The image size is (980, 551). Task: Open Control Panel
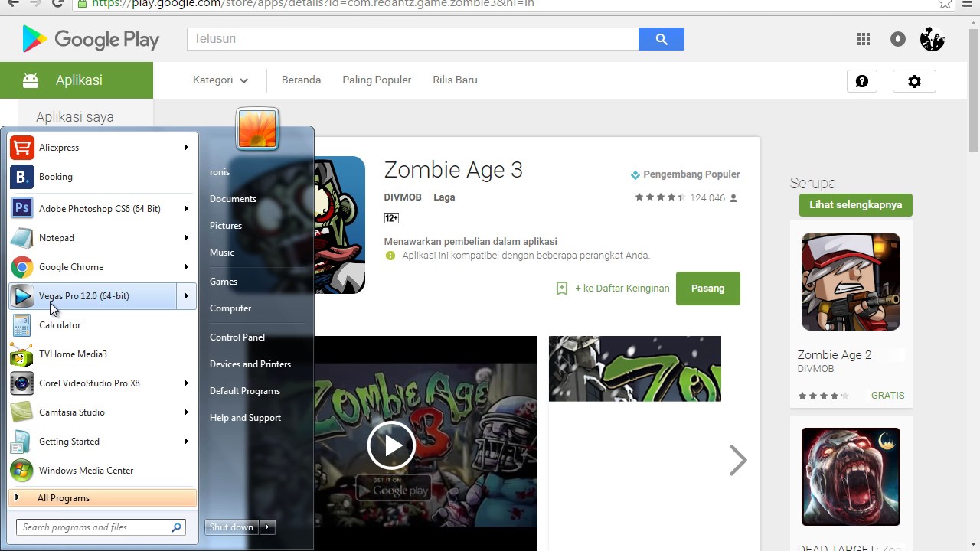point(237,337)
